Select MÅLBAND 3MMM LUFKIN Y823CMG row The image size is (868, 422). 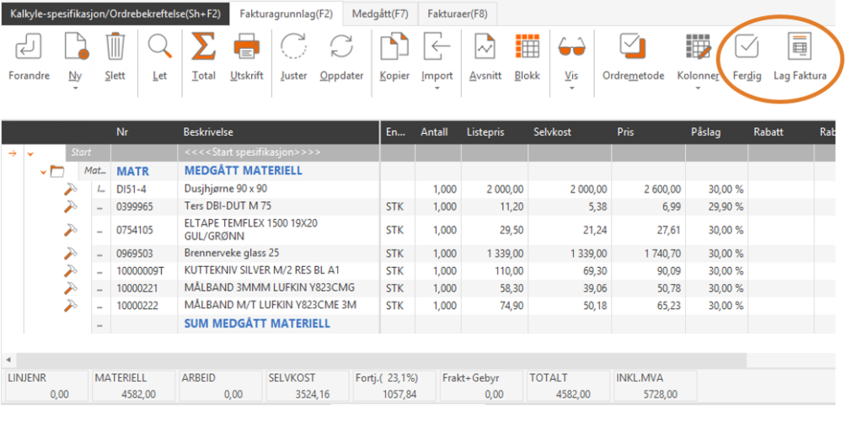(x=270, y=288)
